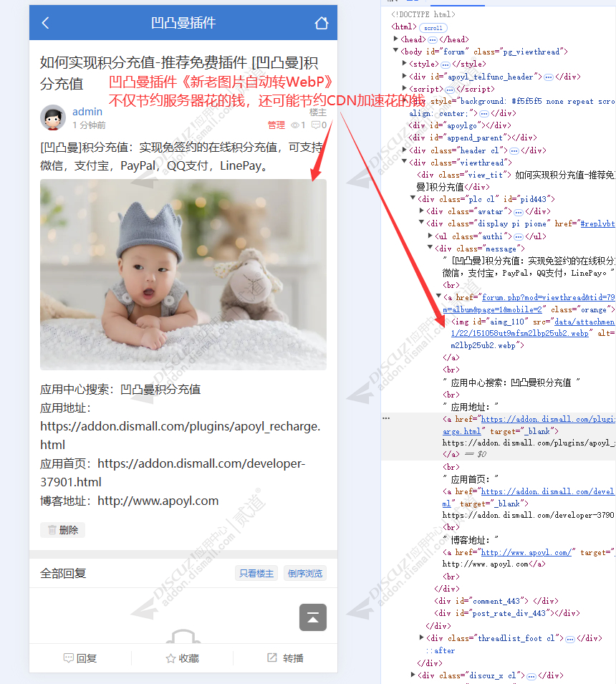Click ellipsis of header cl div
This screenshot has width=616, height=684.
point(514,151)
